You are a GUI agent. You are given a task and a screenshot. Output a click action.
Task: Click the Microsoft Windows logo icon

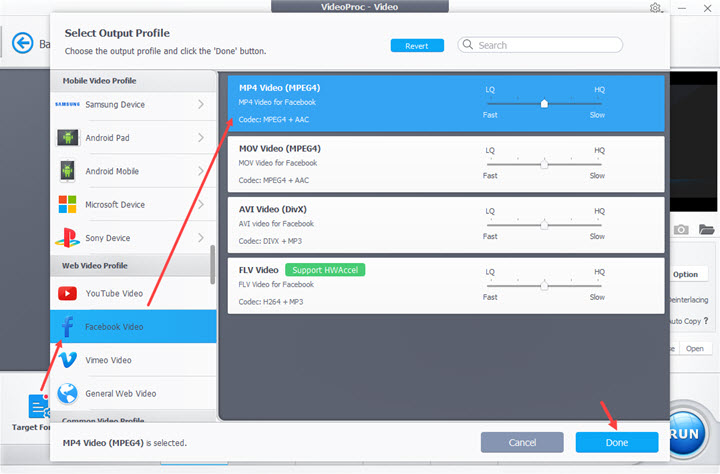68,204
